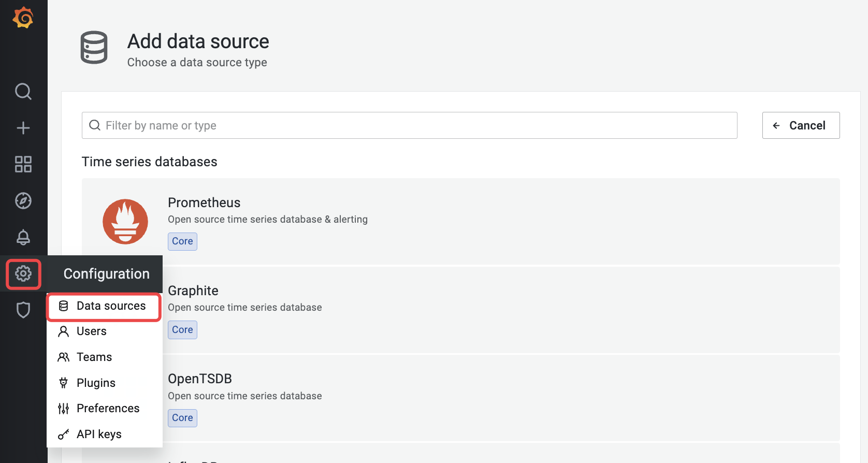Click the Grafana logo in the sidebar

(23, 18)
